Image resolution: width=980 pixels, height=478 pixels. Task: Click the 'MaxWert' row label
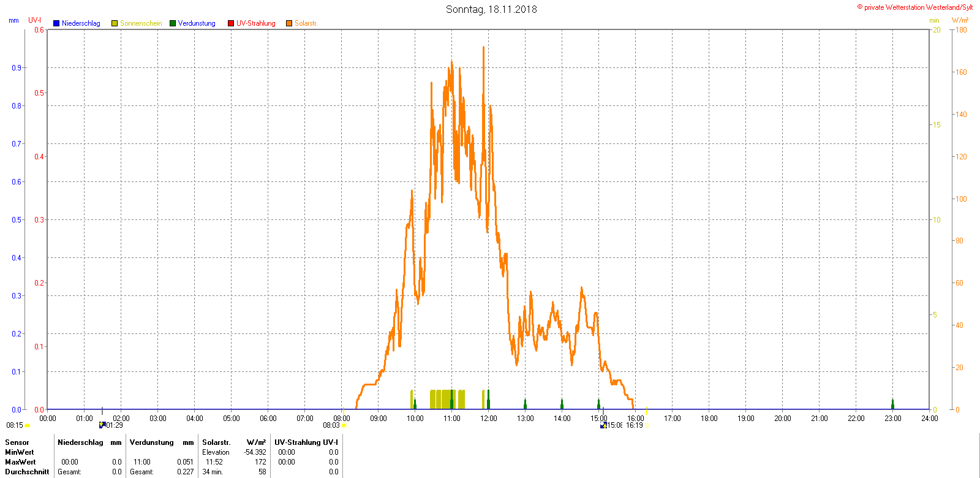[x=20, y=462]
